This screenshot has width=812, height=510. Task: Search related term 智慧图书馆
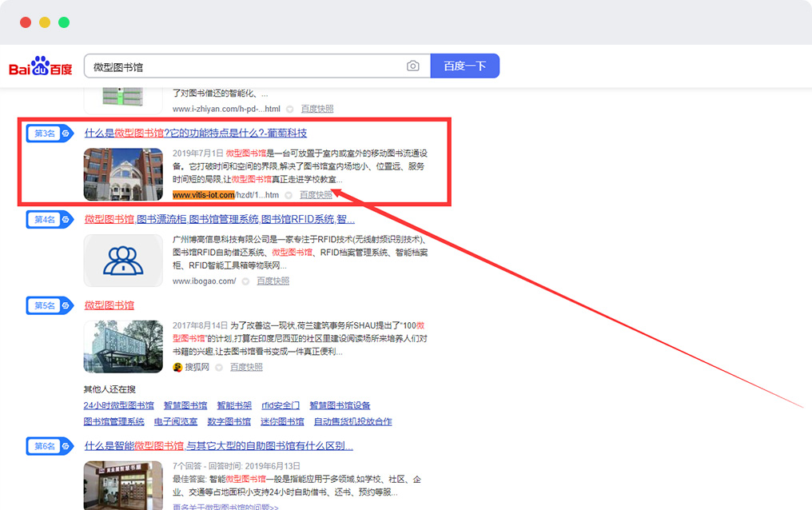(185, 405)
